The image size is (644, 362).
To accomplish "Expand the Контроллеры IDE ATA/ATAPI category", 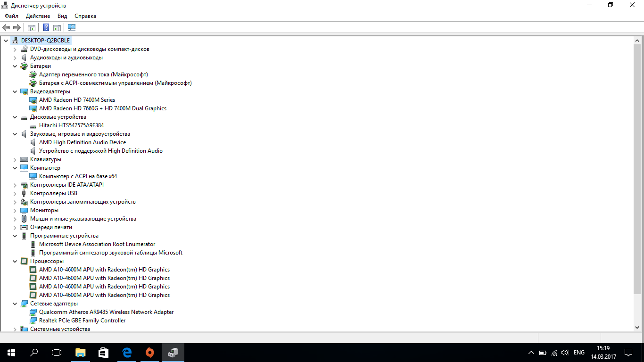I will pyautogui.click(x=15, y=185).
